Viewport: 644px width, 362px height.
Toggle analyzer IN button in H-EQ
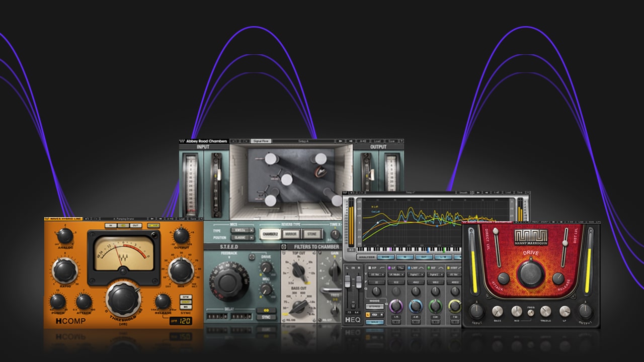(405, 257)
